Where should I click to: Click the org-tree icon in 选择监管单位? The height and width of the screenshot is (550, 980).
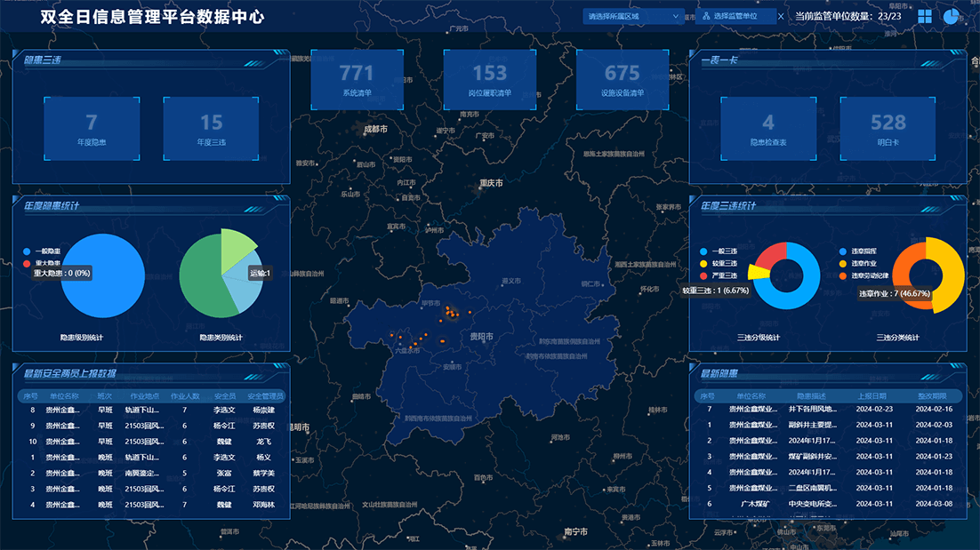706,17
